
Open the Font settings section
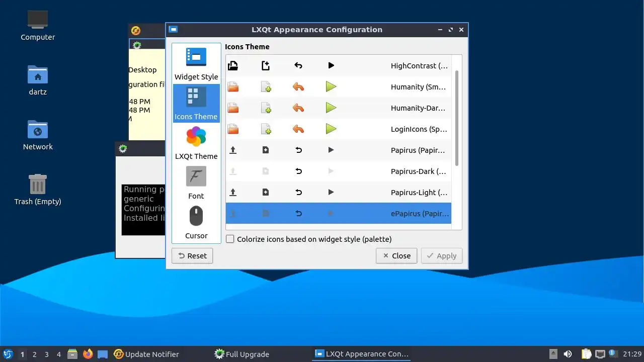tap(196, 183)
